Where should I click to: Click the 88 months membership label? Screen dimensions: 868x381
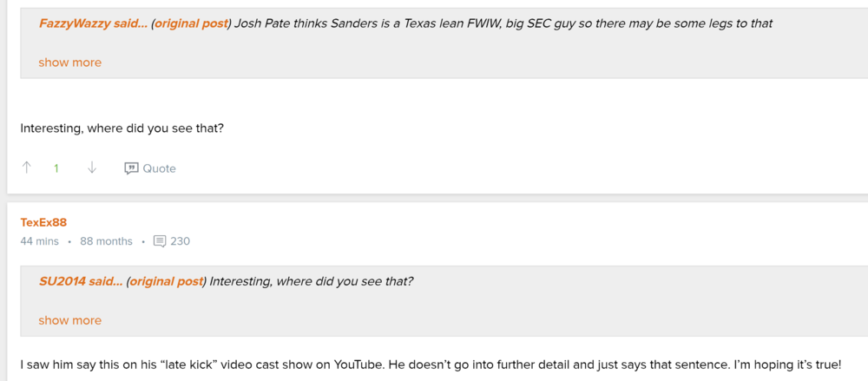pyautogui.click(x=106, y=241)
